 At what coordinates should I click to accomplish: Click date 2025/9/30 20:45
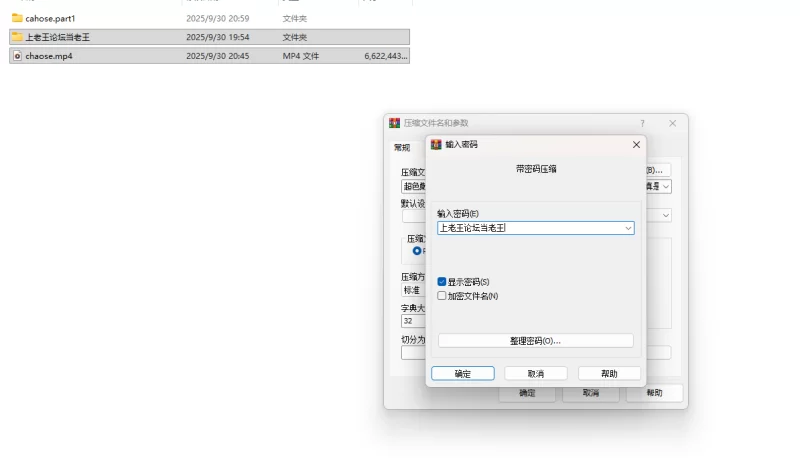coord(217,56)
